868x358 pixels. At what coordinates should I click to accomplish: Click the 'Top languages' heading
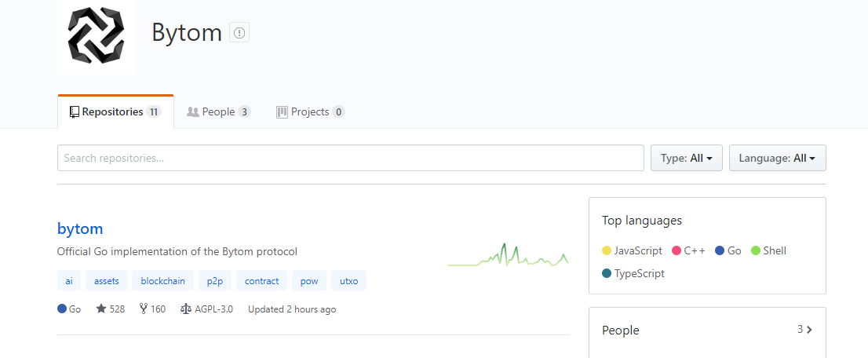642,221
